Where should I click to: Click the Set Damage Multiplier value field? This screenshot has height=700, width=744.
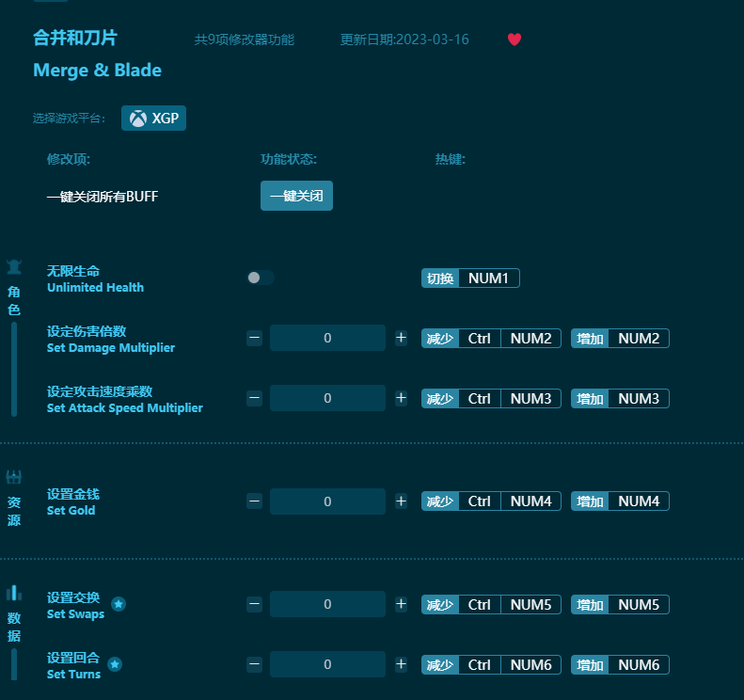tap(327, 338)
